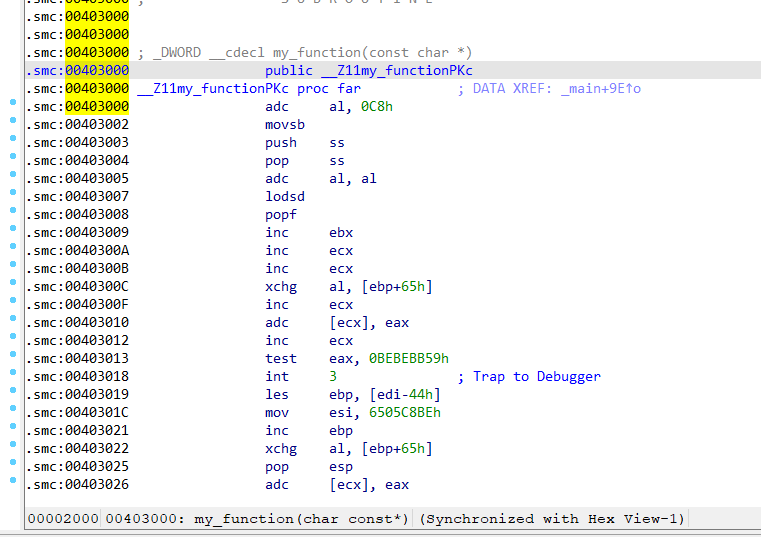Select the 'les ebp, [edi-44h]' instruction
The width and height of the screenshot is (761, 537).
353,394
